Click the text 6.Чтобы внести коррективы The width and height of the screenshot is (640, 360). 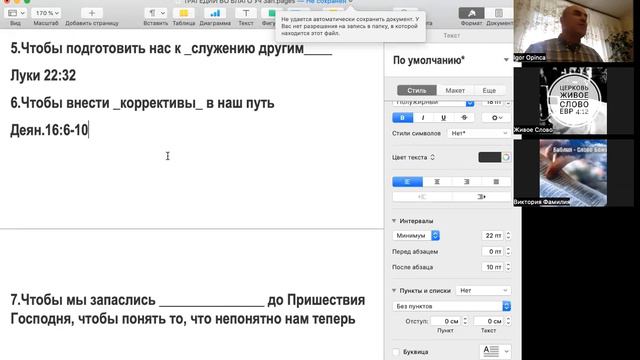[142, 103]
